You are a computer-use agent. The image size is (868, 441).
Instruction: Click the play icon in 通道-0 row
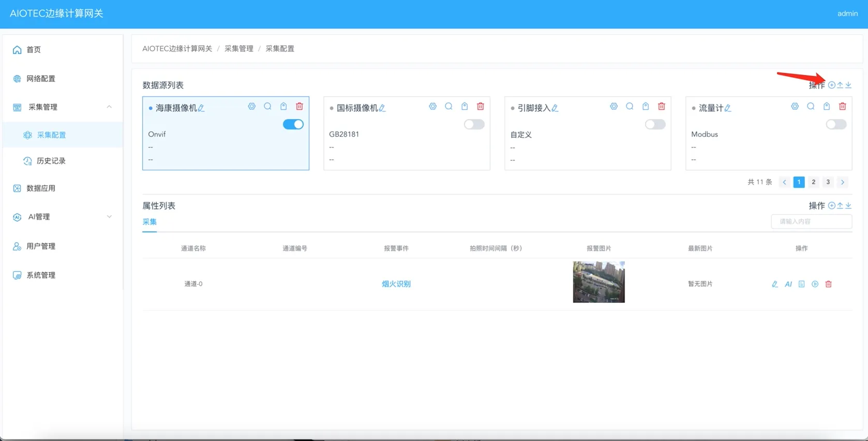coord(815,284)
